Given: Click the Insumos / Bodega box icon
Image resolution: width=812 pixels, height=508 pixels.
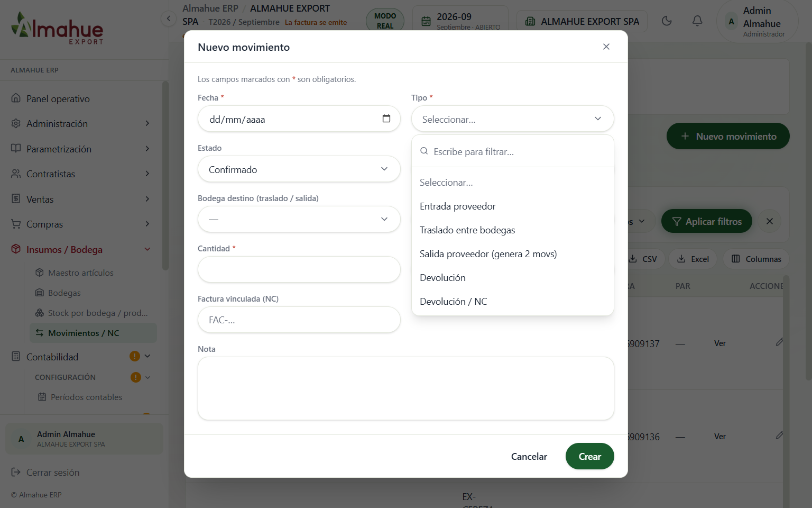Looking at the screenshot, I should click(16, 249).
